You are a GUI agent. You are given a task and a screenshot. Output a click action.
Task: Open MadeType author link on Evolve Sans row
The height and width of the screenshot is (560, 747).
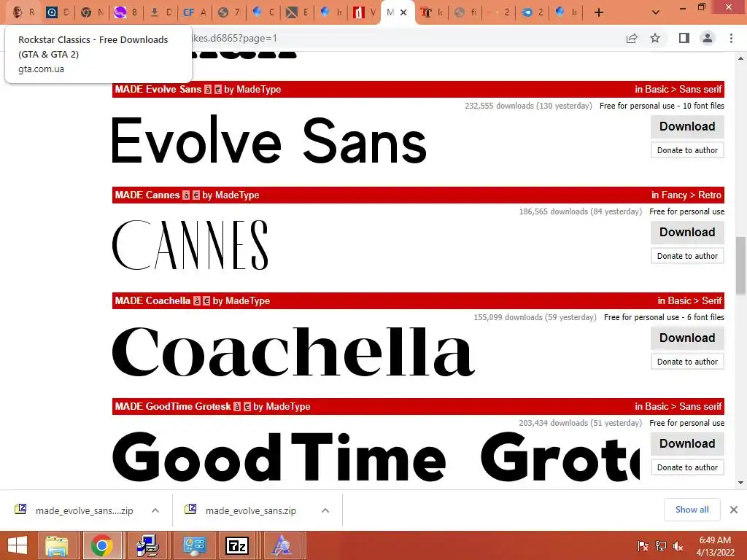click(259, 89)
